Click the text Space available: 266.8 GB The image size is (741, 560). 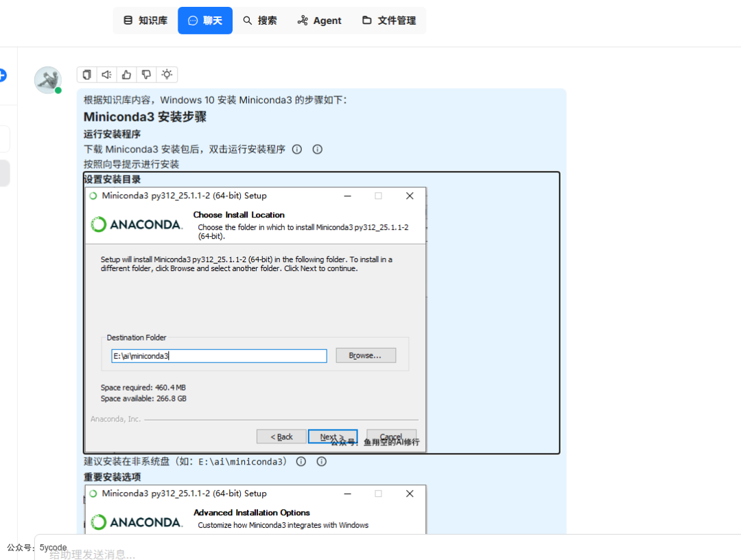[x=143, y=398]
